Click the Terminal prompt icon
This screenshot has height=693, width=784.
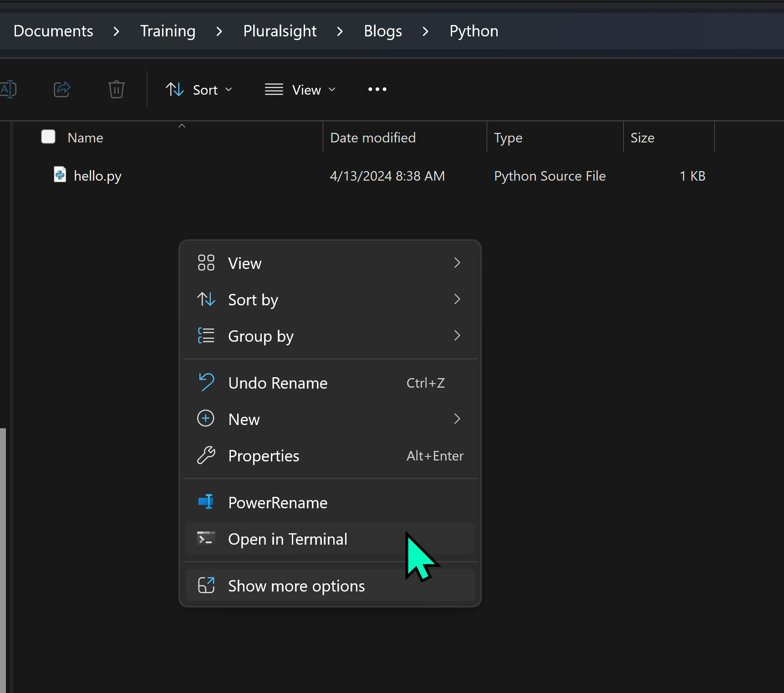206,538
